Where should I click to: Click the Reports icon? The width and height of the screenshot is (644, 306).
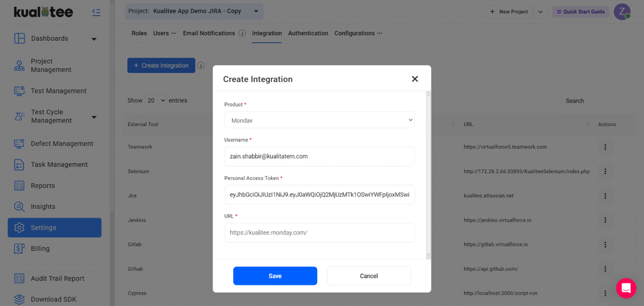point(19,186)
